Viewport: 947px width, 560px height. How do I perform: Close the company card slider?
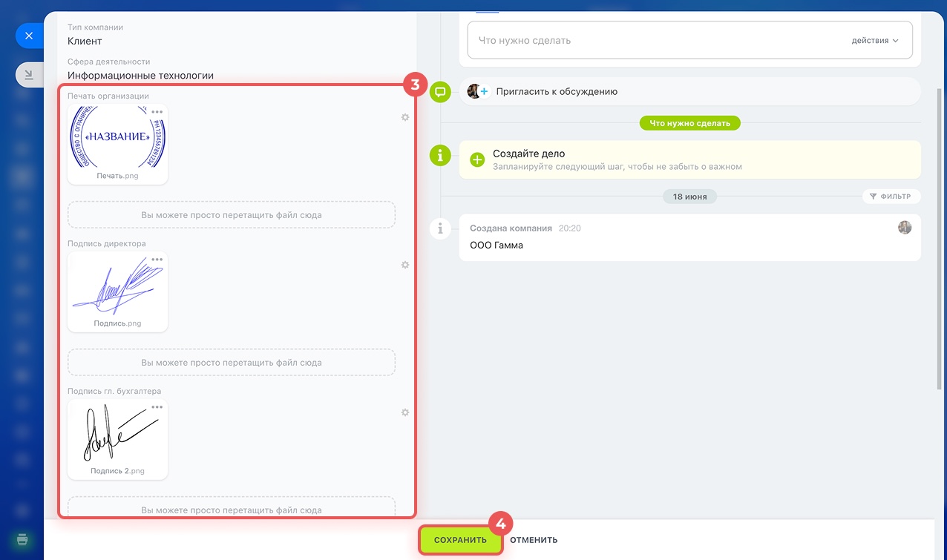(x=29, y=36)
